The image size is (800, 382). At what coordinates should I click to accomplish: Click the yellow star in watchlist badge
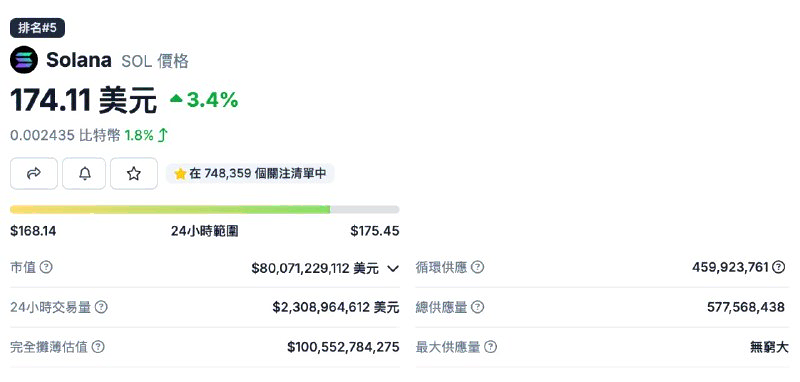(x=180, y=174)
